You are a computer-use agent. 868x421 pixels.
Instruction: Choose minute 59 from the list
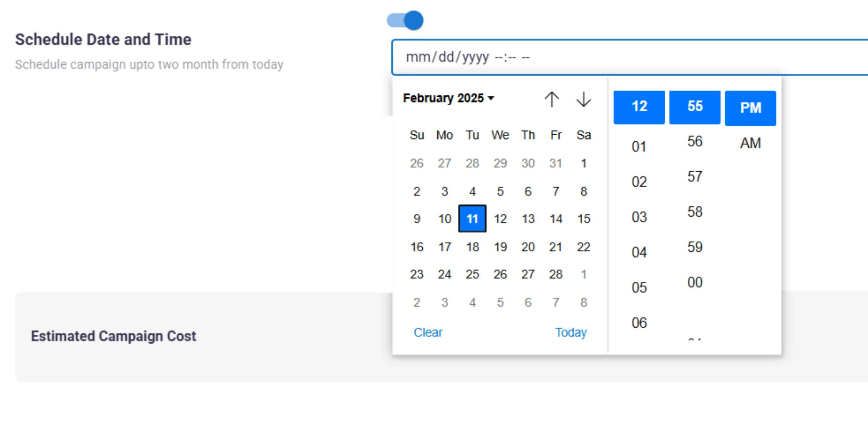click(x=695, y=247)
